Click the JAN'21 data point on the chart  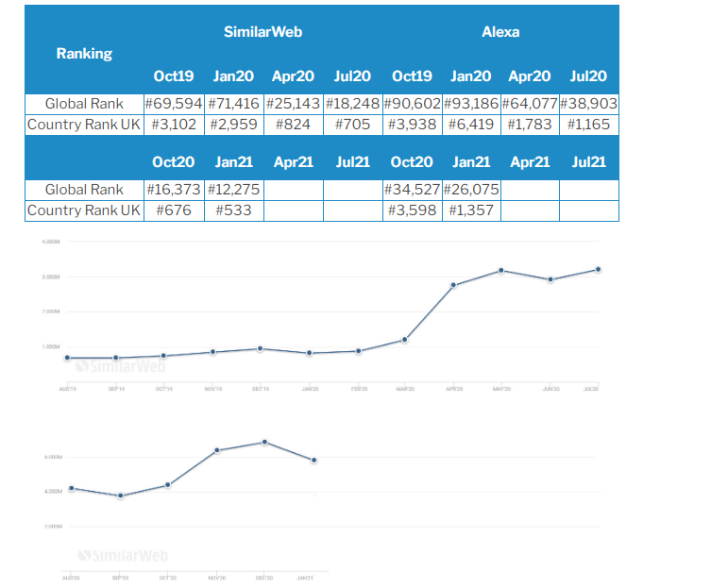click(x=314, y=461)
